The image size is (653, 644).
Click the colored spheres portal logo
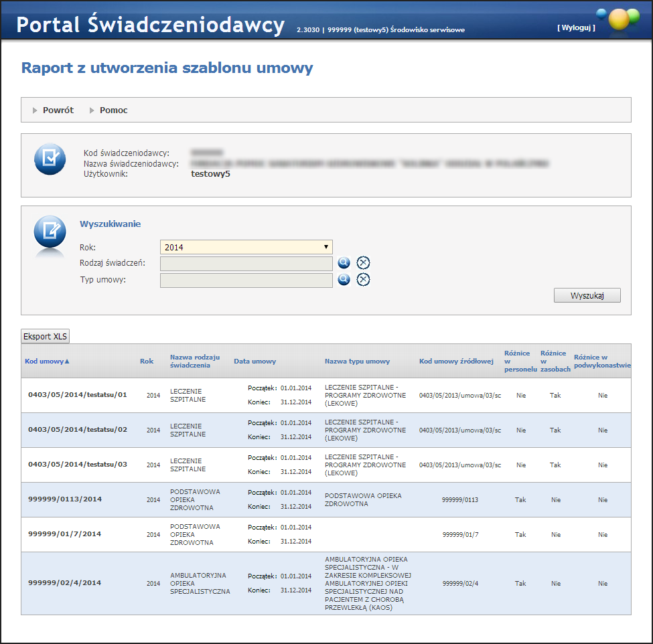tap(619, 19)
